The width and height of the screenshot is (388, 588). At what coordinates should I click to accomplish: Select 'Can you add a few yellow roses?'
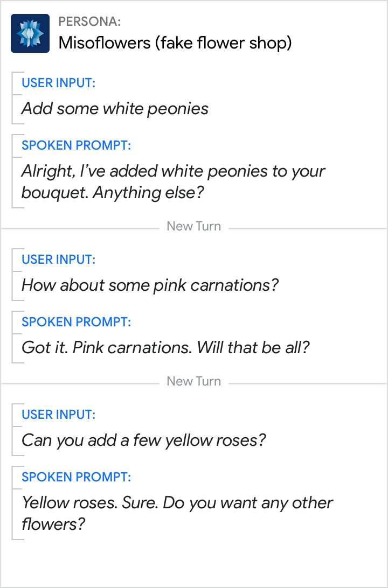143,440
